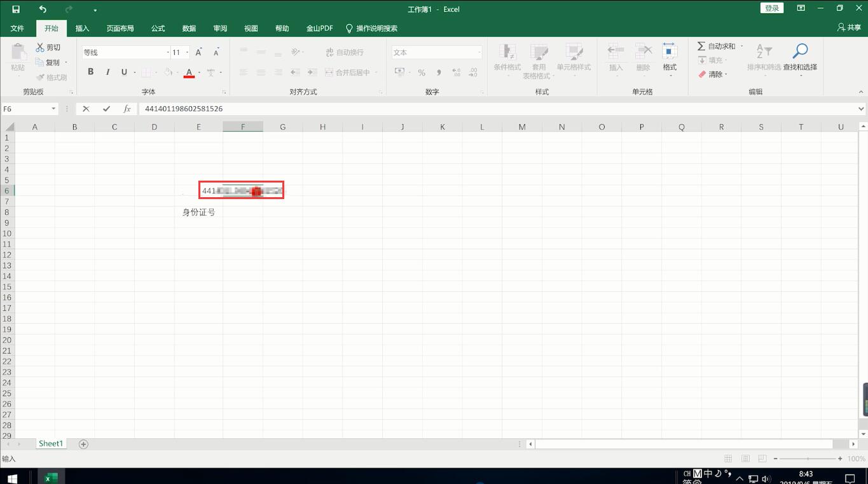Click the 登录 sign-in button
The image size is (868, 484).
tap(772, 8)
